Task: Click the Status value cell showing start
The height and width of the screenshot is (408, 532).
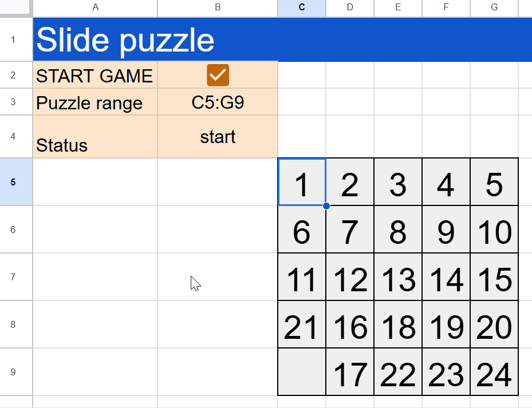Action: (x=218, y=137)
